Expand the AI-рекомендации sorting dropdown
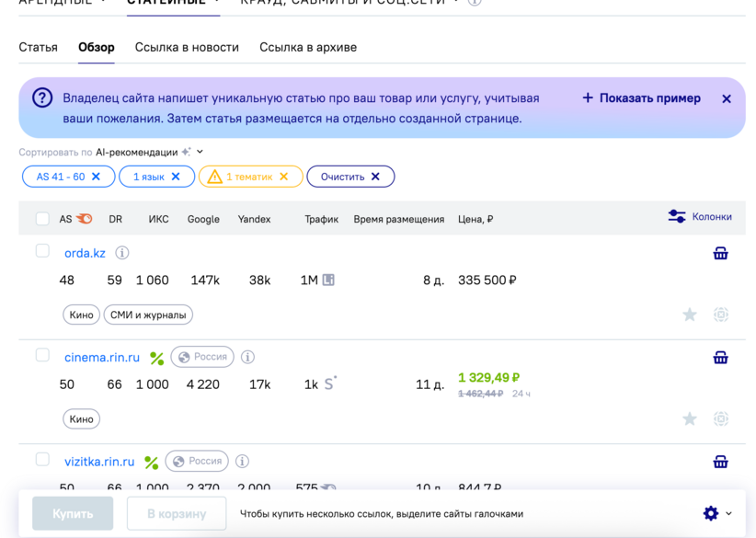 tap(149, 152)
